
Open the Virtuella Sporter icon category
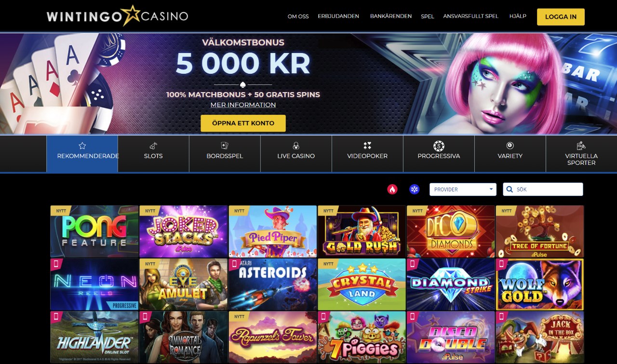click(x=581, y=146)
